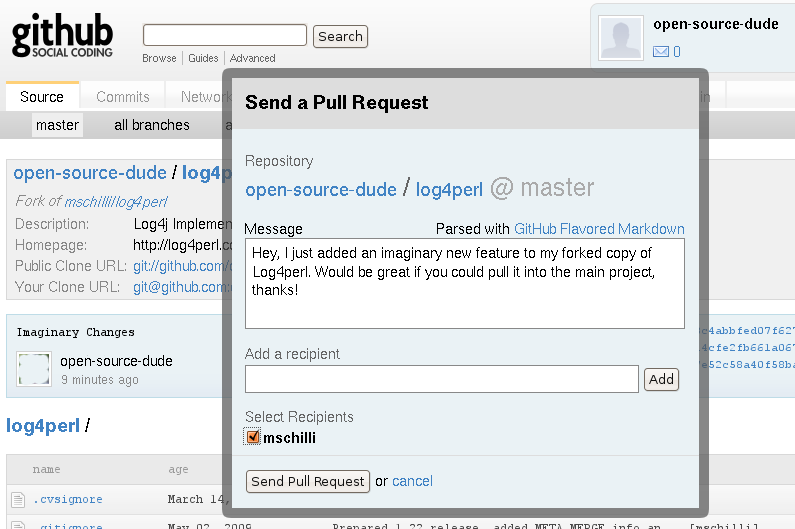Focus the top search field

[225, 35]
